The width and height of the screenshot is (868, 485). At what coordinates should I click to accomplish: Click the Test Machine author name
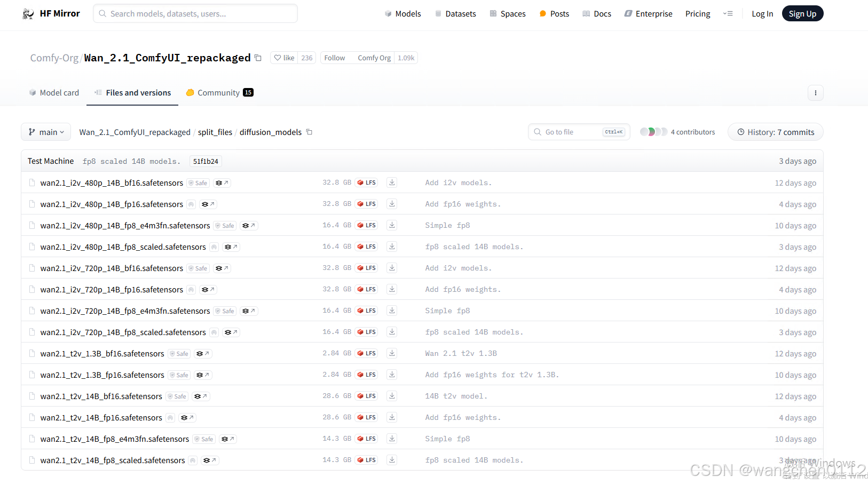pos(51,161)
